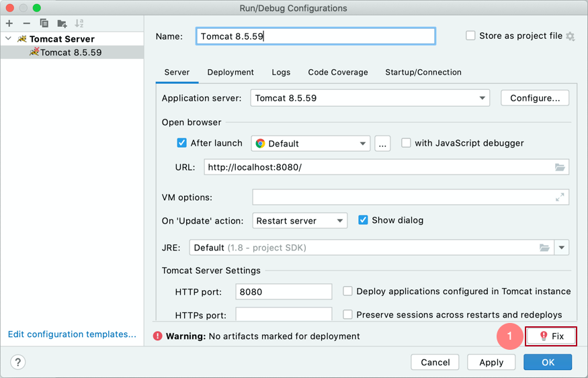This screenshot has height=378, width=588.
Task: Browse for URL with folder icon
Action: pos(560,167)
